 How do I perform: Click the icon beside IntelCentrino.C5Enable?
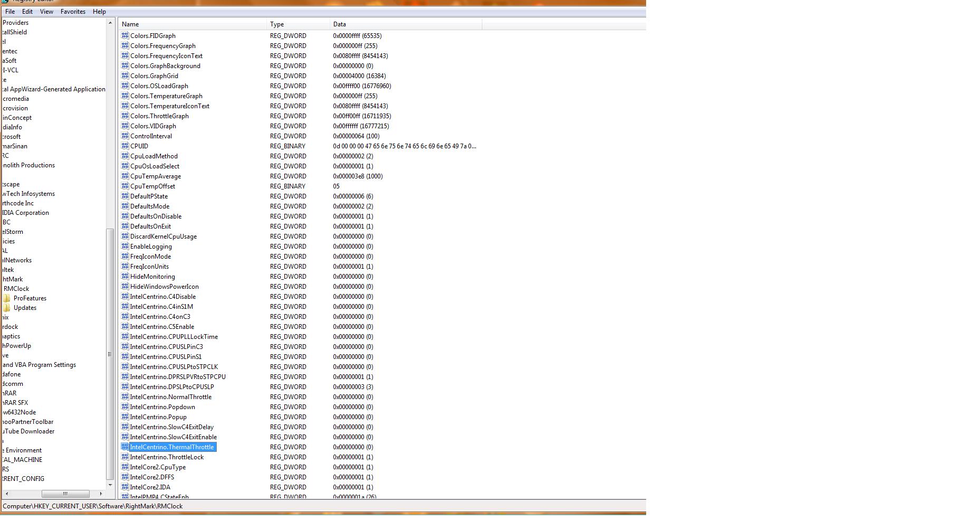click(125, 327)
